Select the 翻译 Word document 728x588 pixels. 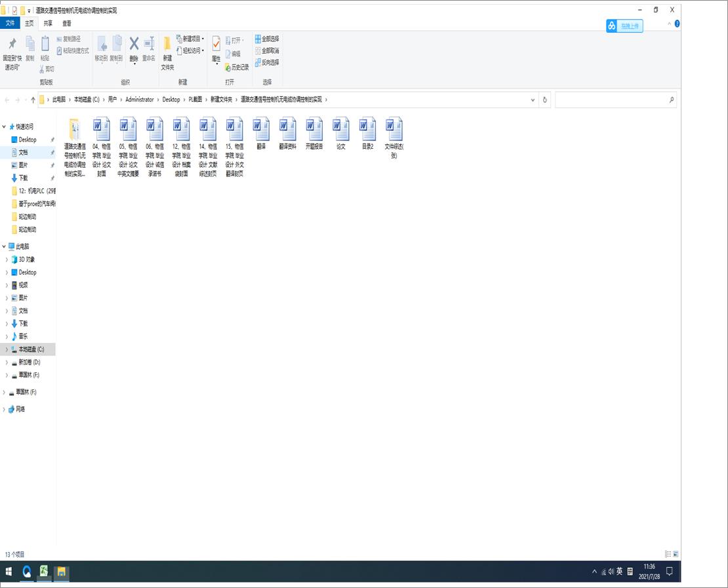(x=262, y=134)
